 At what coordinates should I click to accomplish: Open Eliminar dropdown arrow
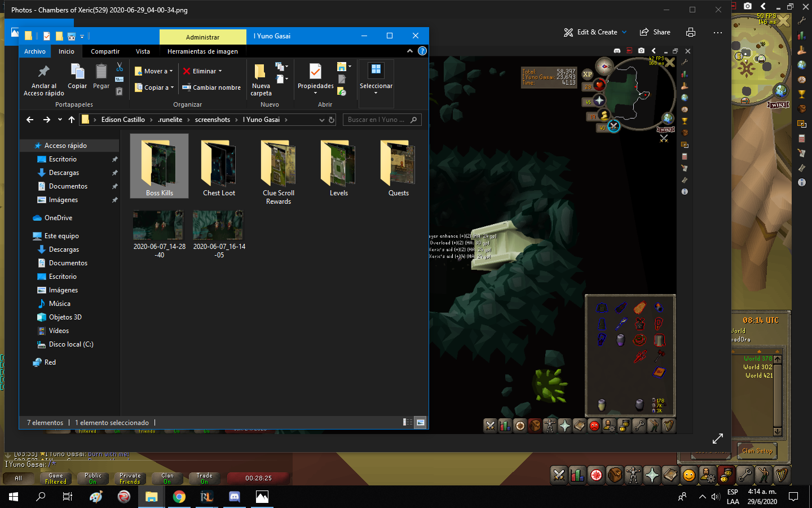click(x=220, y=71)
